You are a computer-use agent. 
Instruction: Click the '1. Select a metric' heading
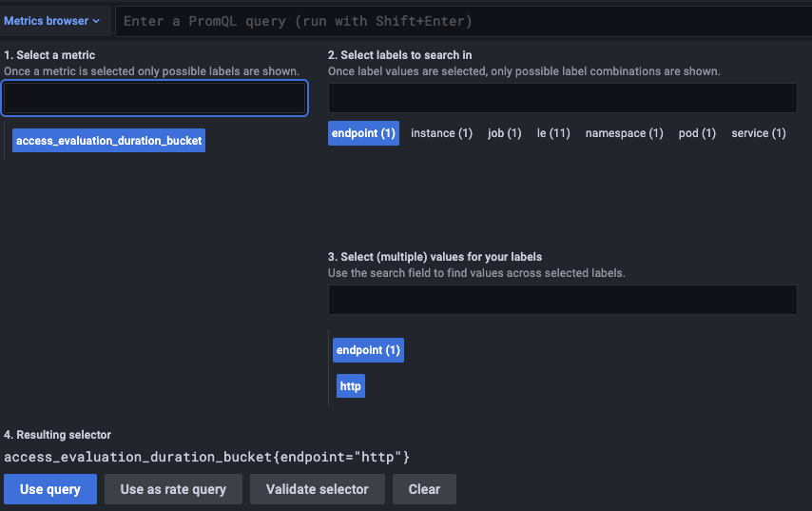tap(49, 55)
